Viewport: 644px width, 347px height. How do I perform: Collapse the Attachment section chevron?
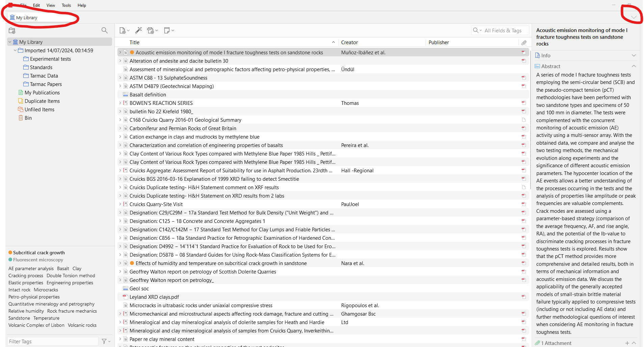point(634,343)
